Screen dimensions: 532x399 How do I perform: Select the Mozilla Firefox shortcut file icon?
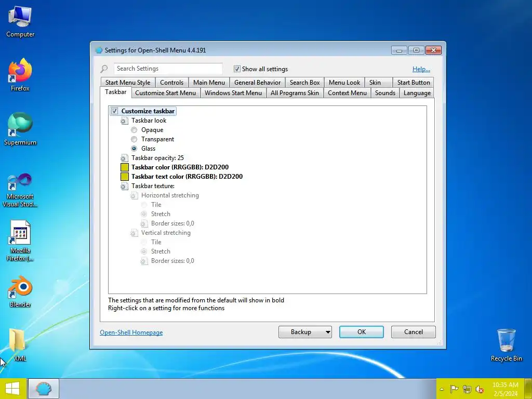20,241
